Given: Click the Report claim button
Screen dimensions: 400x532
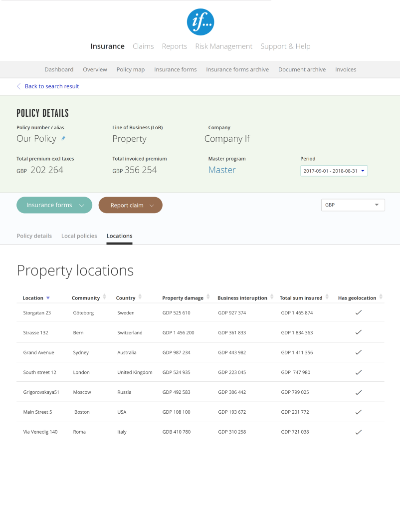Looking at the screenshot, I should 130,205.
